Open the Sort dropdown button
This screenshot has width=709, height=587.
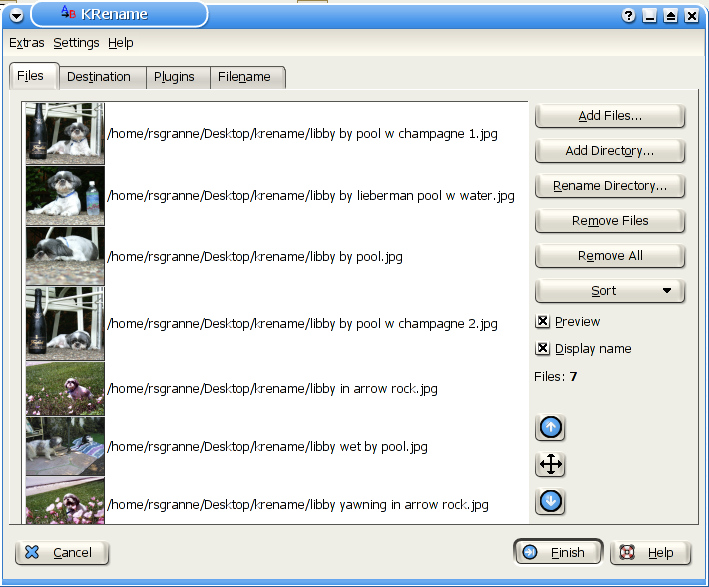coord(610,291)
